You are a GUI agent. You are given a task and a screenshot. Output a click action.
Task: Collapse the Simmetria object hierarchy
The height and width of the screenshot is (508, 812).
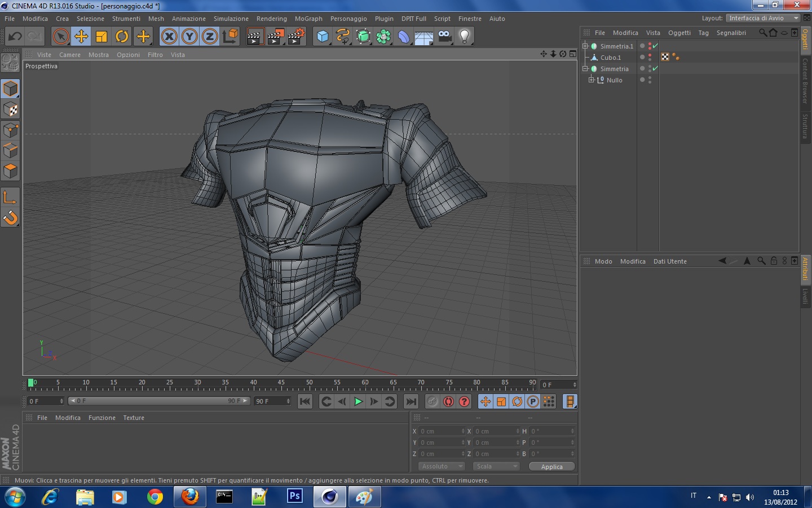pos(585,69)
